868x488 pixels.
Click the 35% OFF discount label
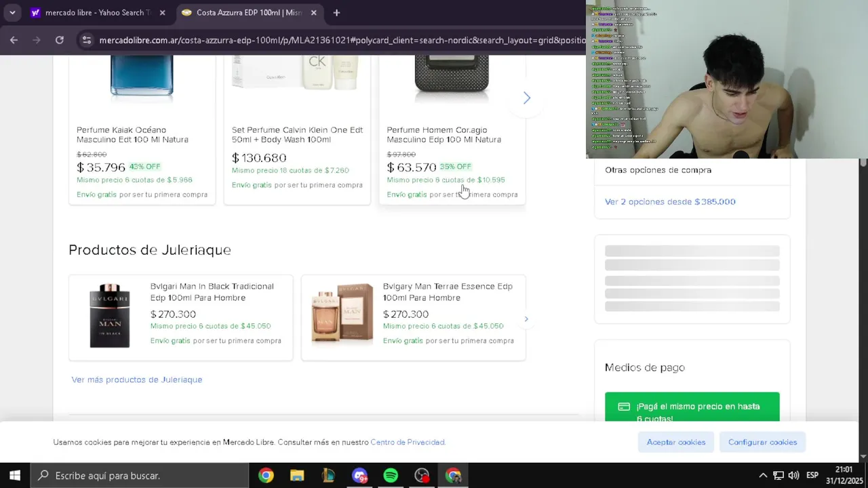pyautogui.click(x=455, y=167)
